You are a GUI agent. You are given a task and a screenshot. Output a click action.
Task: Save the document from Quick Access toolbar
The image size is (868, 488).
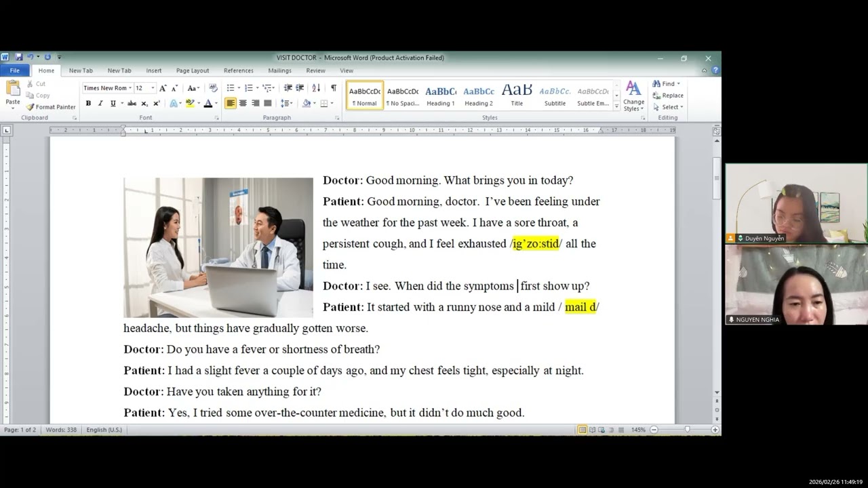click(x=19, y=58)
